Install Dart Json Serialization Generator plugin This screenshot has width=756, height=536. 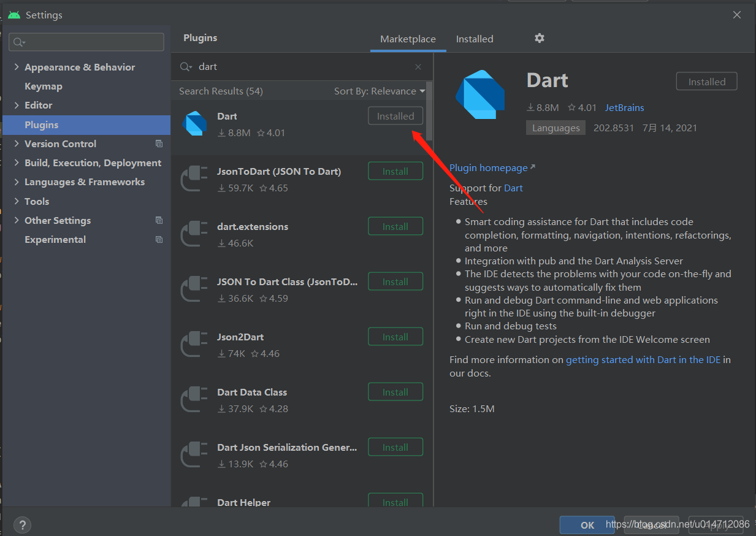click(395, 447)
